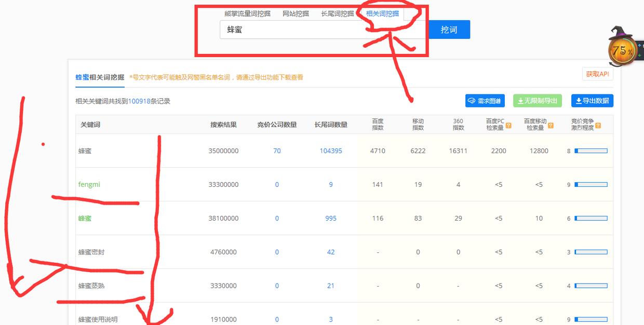This screenshot has width=644, height=325.
Task: Open the 熊掌流量词挖掘 tab
Action: click(247, 13)
